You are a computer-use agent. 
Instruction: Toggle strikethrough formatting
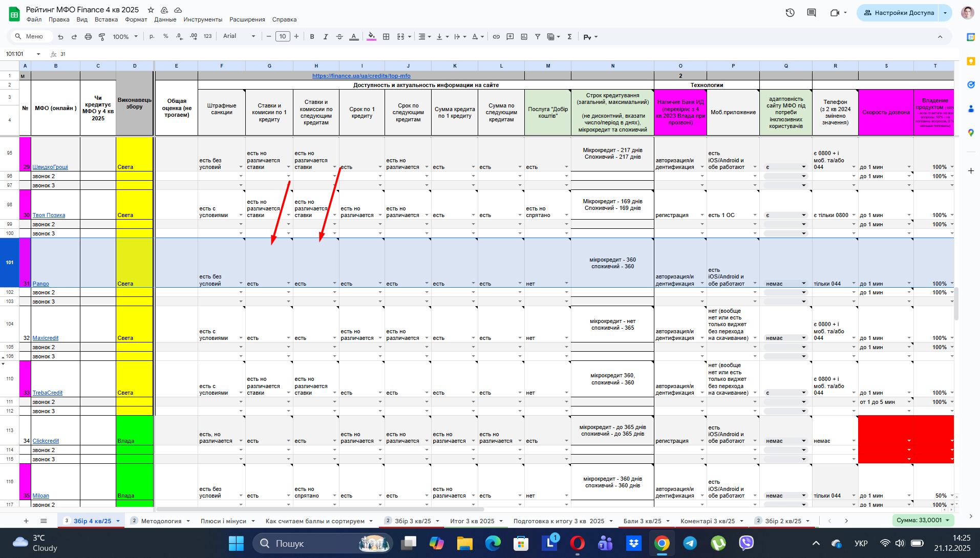click(339, 36)
